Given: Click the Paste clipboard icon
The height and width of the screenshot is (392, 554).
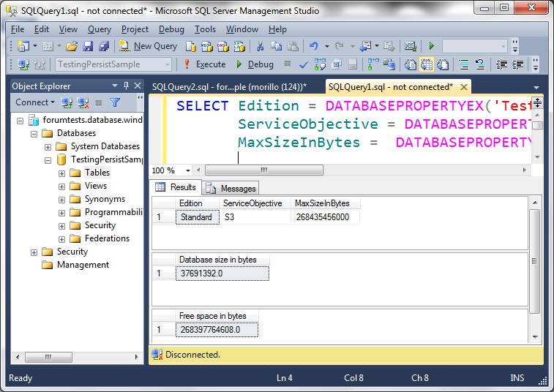Looking at the screenshot, I should [x=293, y=46].
